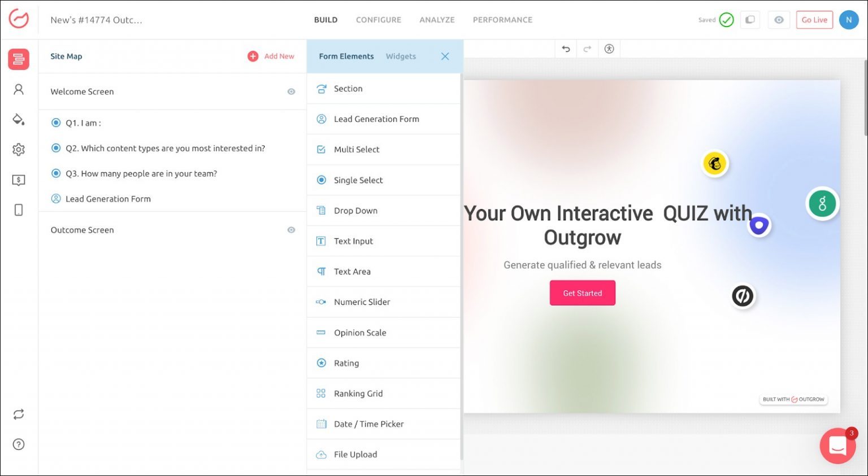Click the Go Live button
The height and width of the screenshot is (476, 868).
(x=814, y=20)
